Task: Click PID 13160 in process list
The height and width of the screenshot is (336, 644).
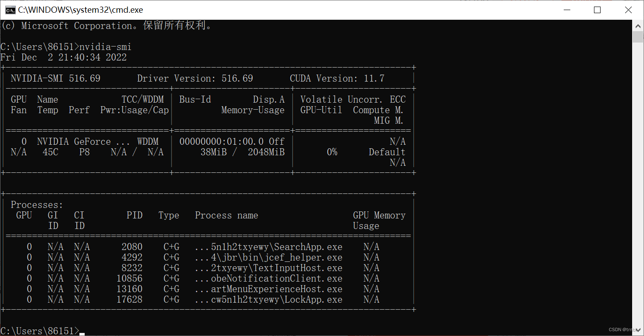Action: click(129, 289)
